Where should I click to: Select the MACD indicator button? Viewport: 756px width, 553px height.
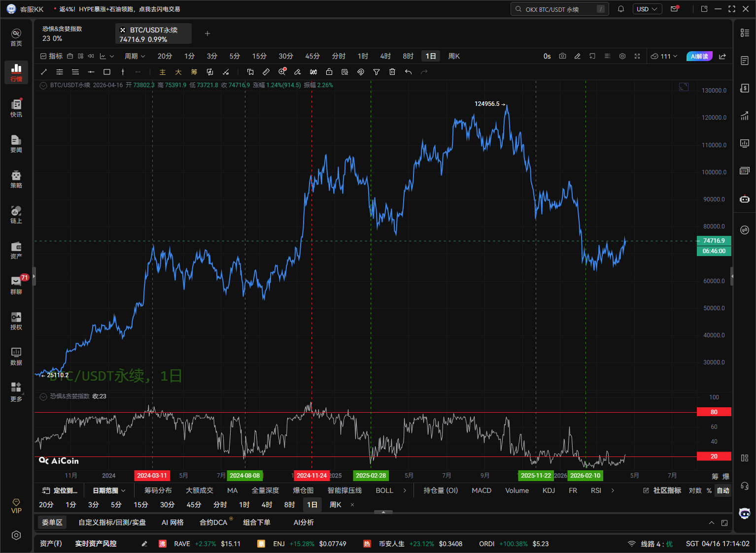[481, 490]
